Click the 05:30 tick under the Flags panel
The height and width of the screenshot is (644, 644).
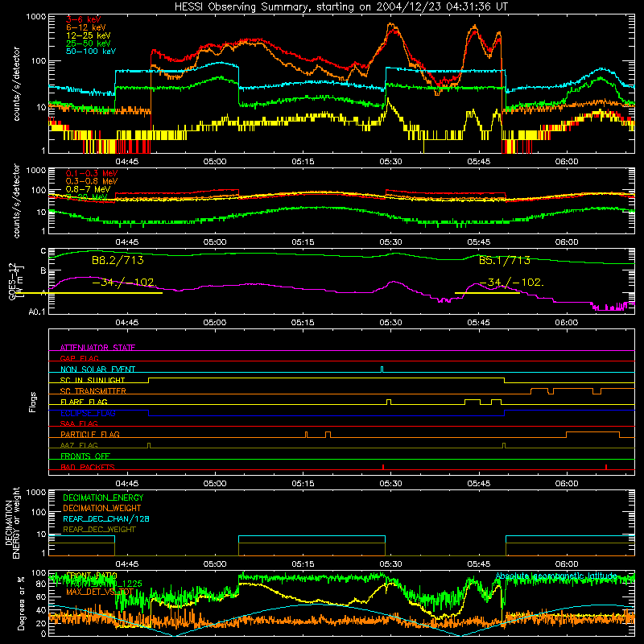(x=390, y=484)
